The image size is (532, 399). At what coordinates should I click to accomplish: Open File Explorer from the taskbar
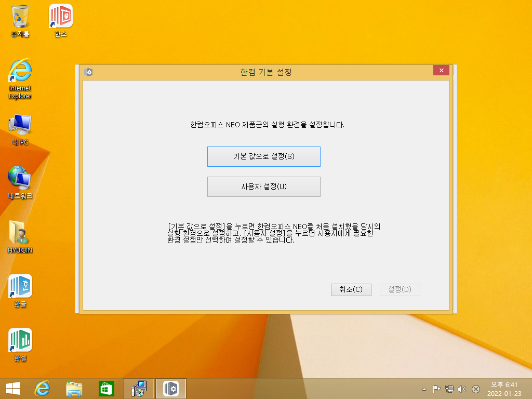pos(74,389)
